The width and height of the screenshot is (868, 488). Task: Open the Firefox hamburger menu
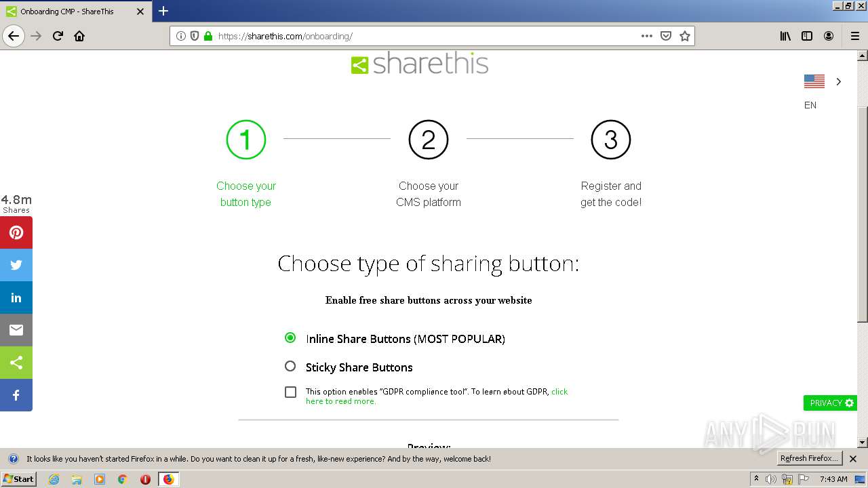click(x=854, y=36)
